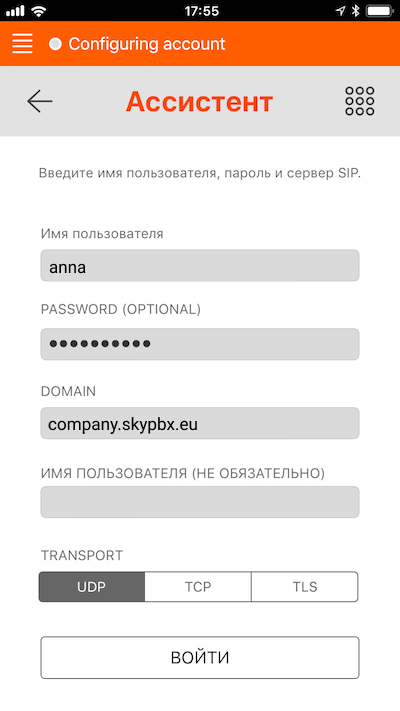Open the dialpad grid icon
400x711 pixels.
tap(360, 101)
